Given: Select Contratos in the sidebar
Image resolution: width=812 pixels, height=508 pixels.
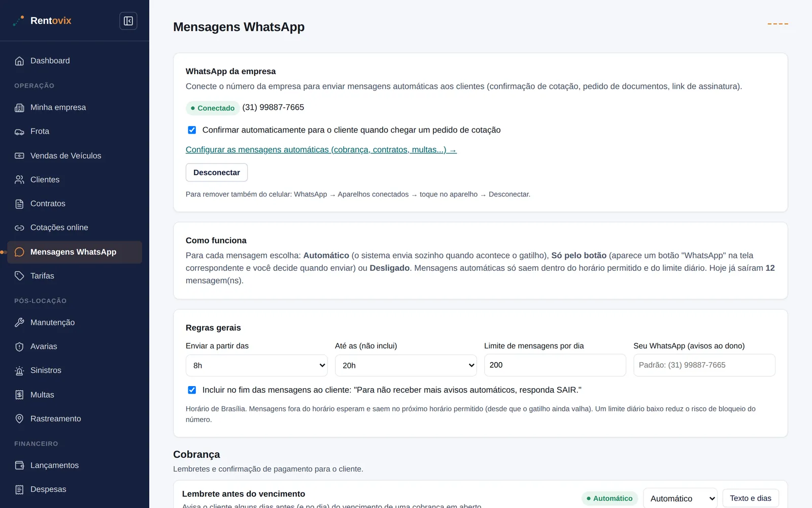Looking at the screenshot, I should pos(75,204).
